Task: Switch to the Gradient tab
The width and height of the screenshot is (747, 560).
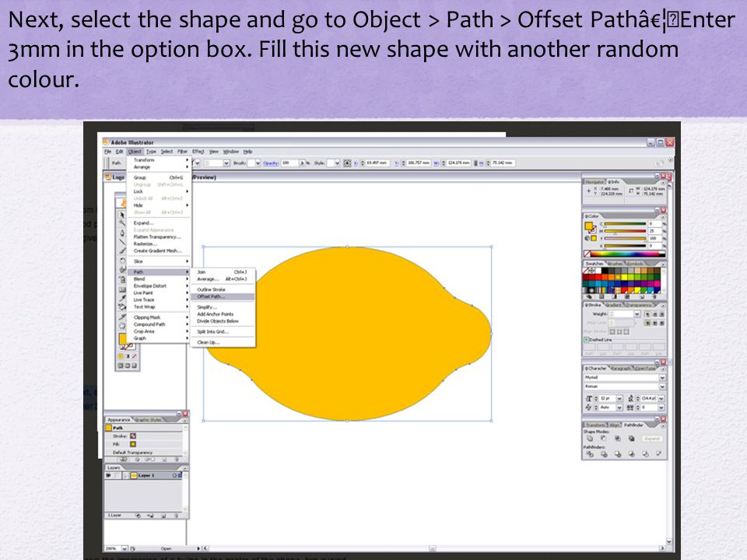Action: pyautogui.click(x=614, y=305)
